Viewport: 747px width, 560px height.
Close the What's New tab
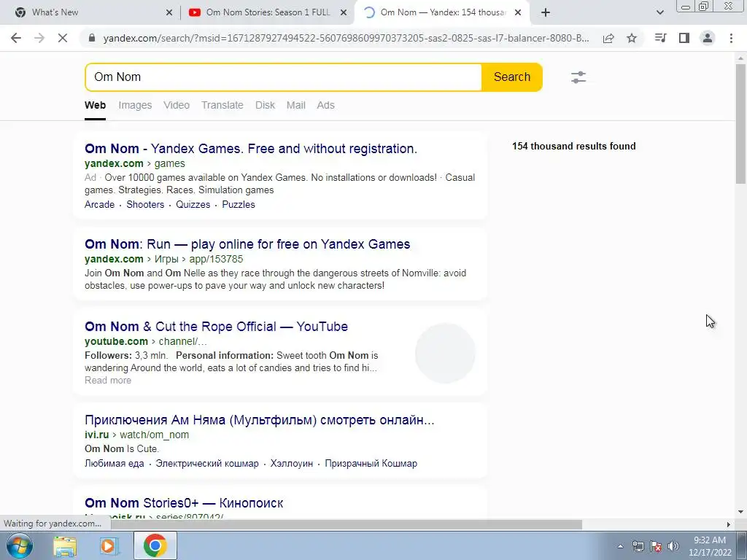point(169,12)
